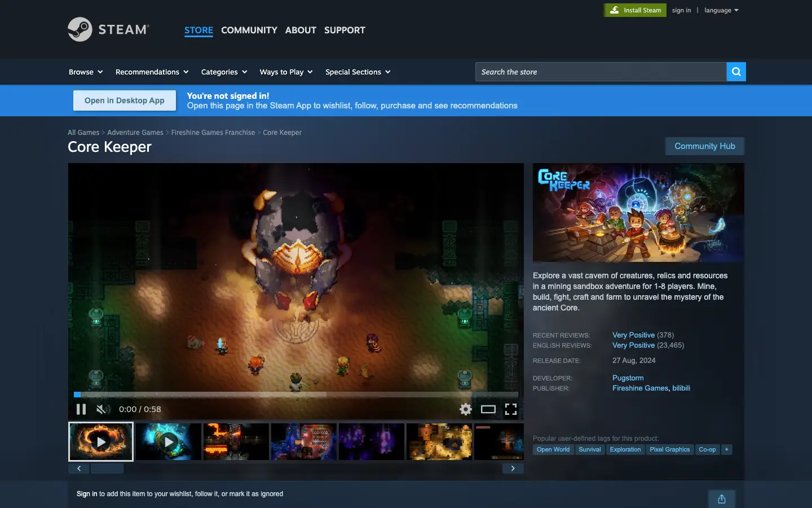The image size is (812, 508).
Task: Click the video progress bar
Action: tap(296, 395)
